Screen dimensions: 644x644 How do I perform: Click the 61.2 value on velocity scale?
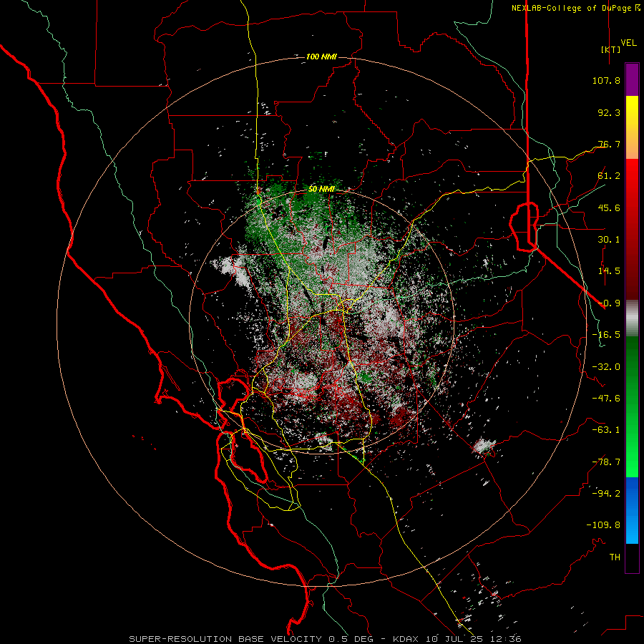609,176
